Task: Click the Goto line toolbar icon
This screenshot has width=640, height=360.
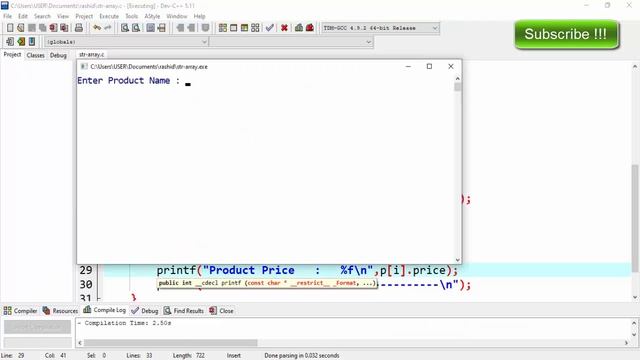Action: point(162,28)
